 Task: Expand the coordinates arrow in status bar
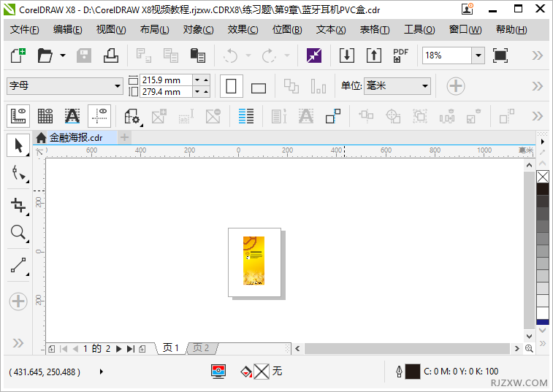coord(102,372)
